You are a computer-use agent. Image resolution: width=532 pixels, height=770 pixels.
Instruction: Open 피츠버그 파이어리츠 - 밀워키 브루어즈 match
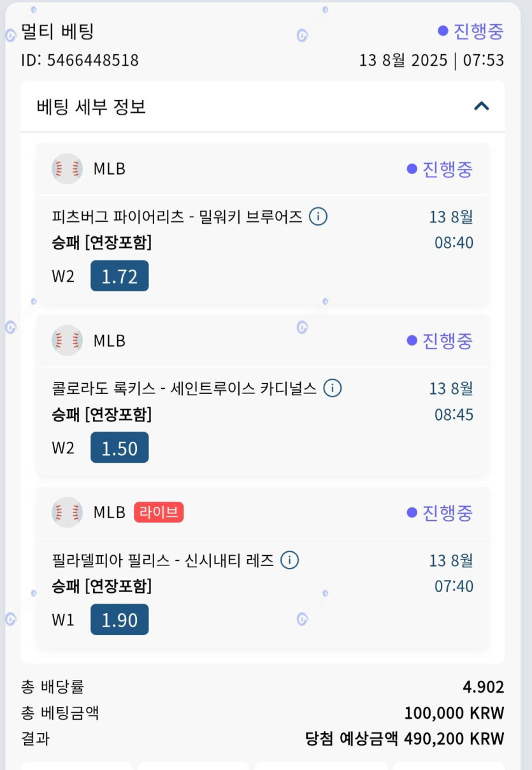[177, 217]
